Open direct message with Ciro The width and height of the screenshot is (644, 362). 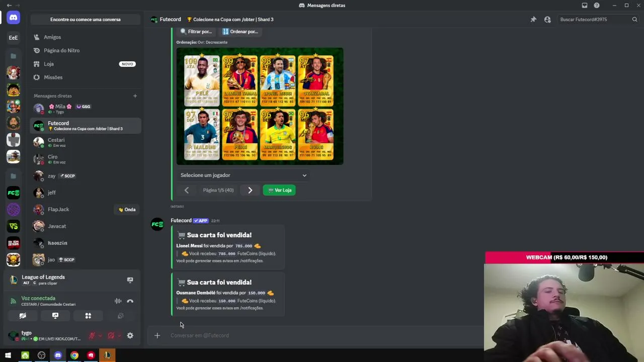click(x=86, y=159)
